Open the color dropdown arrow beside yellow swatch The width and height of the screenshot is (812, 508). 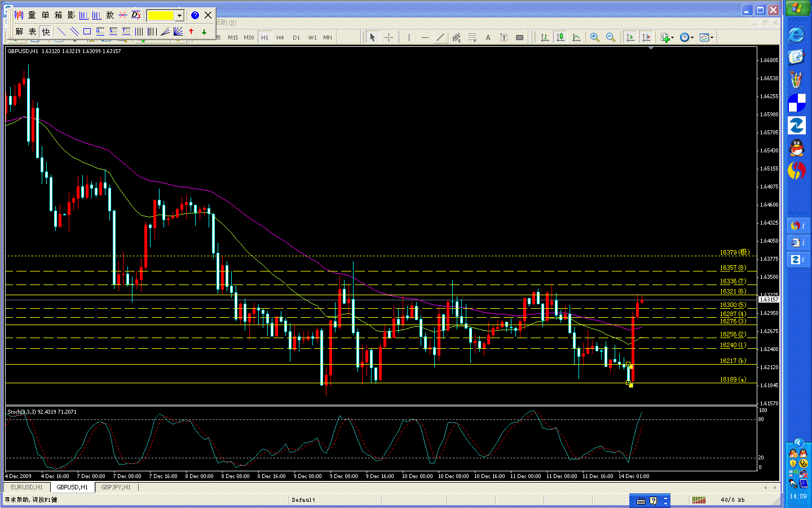tap(179, 15)
